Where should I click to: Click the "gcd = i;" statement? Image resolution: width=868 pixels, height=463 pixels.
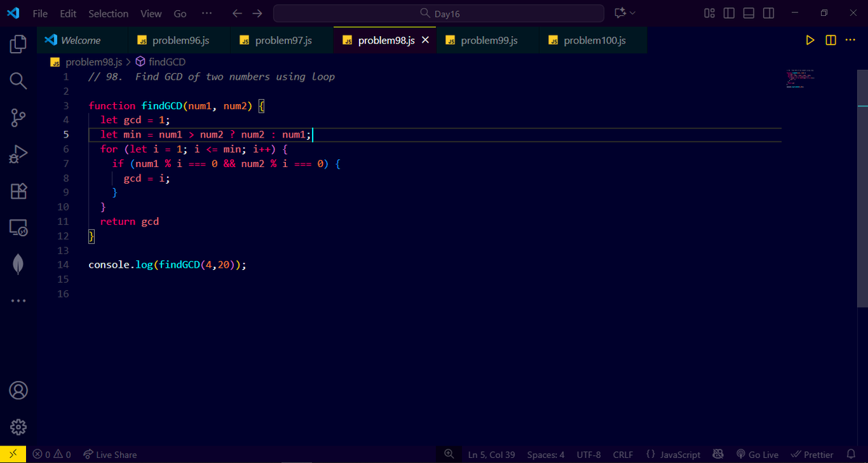pyautogui.click(x=147, y=178)
